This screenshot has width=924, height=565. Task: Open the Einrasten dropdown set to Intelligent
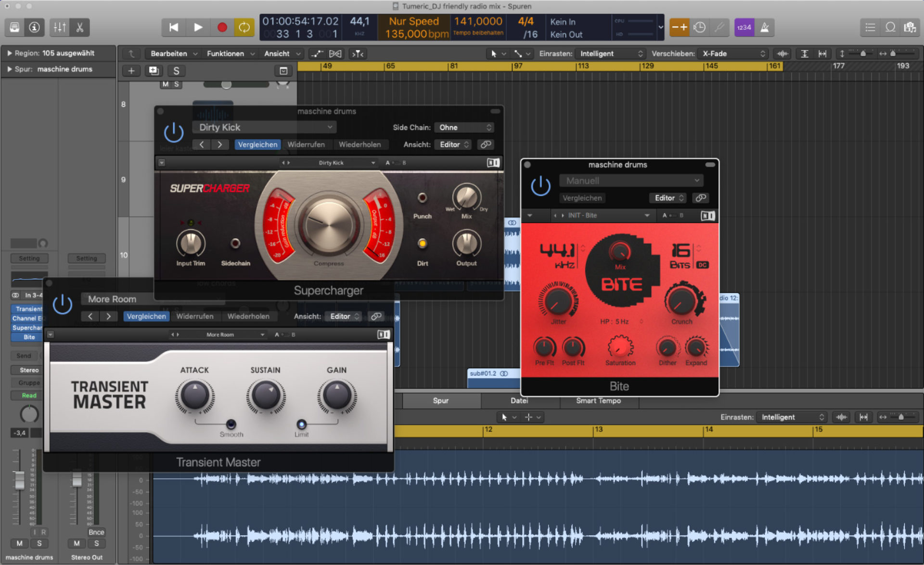click(x=610, y=53)
